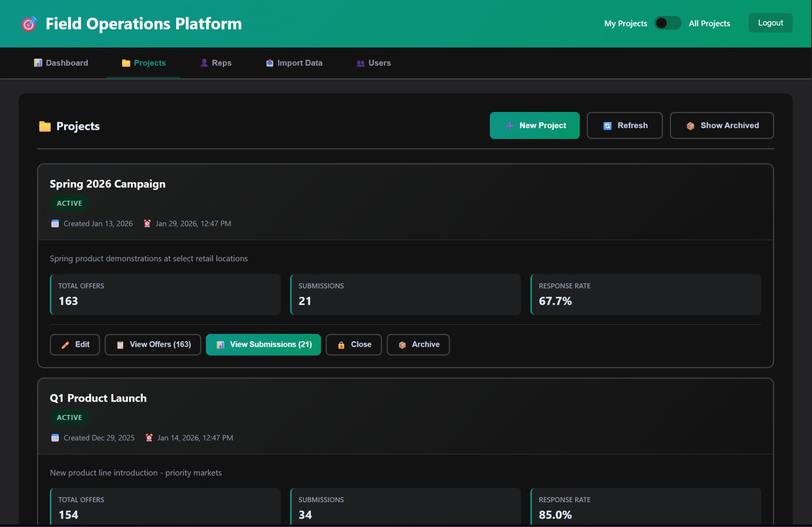Select the Projects tab
This screenshot has height=527, width=812.
coord(143,63)
